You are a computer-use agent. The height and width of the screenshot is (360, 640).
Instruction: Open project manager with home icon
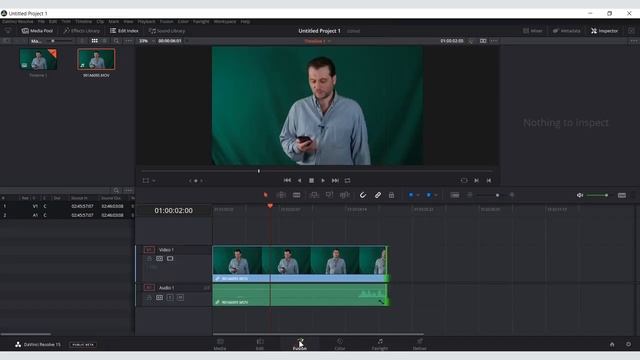[612, 344]
